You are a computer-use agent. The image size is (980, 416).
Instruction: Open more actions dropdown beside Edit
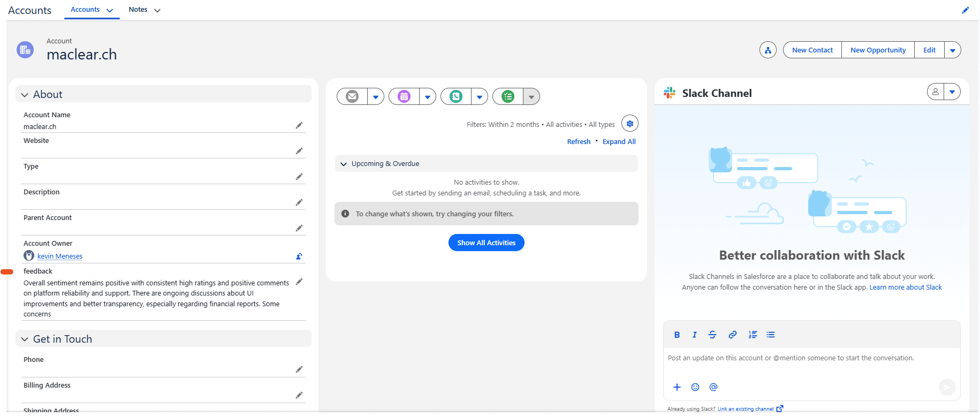click(953, 50)
